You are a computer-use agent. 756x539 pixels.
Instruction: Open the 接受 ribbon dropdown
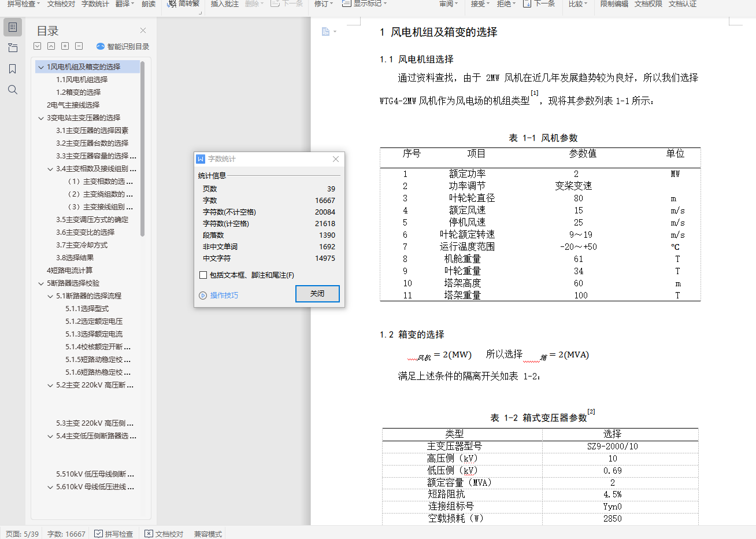(x=480, y=4)
